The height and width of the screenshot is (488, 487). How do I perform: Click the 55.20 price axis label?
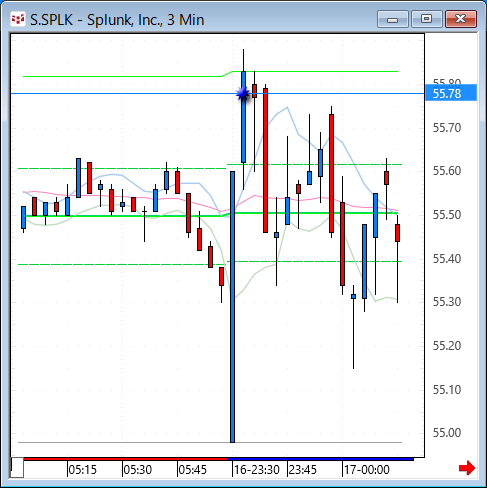[x=447, y=346]
